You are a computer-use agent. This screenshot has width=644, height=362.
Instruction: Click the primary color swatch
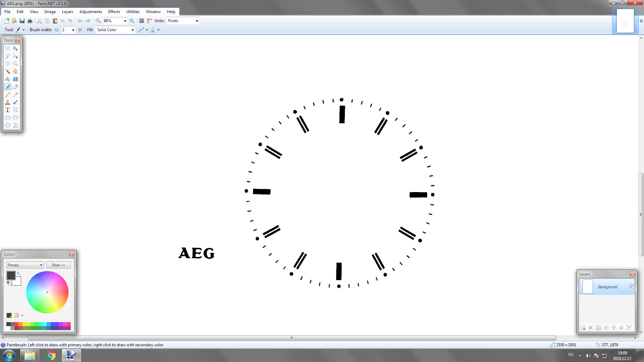coord(10,275)
